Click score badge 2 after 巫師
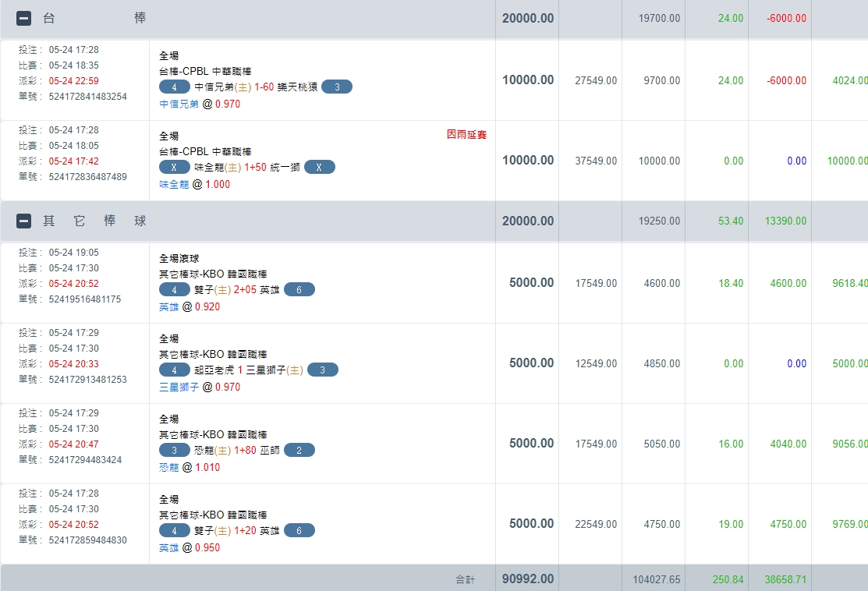The height and width of the screenshot is (591, 868). (x=299, y=451)
